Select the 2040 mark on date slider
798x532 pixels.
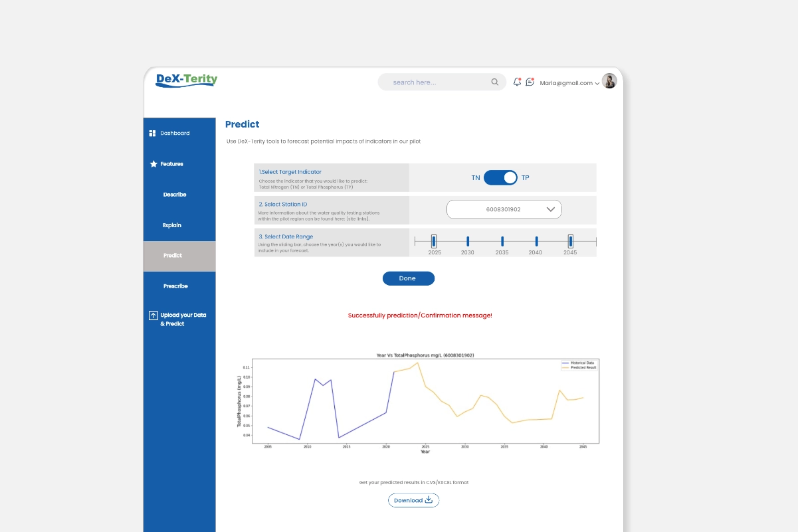tap(537, 241)
